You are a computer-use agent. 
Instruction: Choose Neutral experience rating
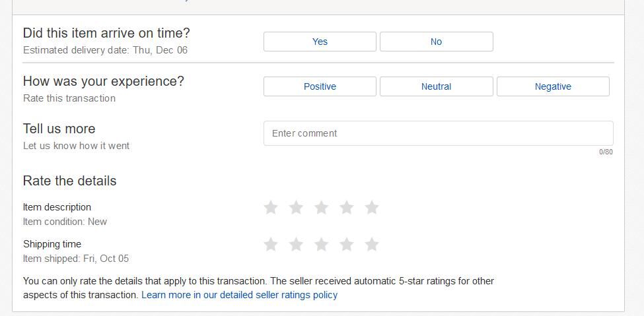(436, 86)
